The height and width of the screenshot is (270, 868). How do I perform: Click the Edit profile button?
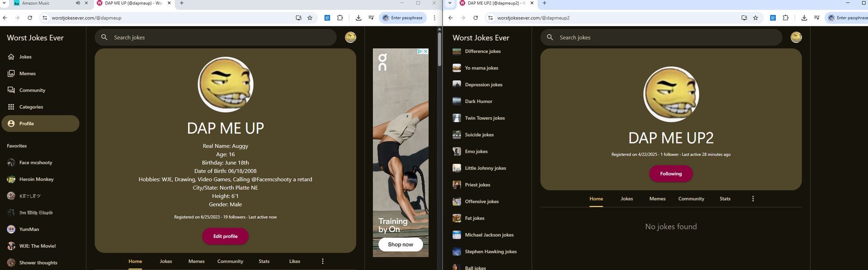point(225,236)
